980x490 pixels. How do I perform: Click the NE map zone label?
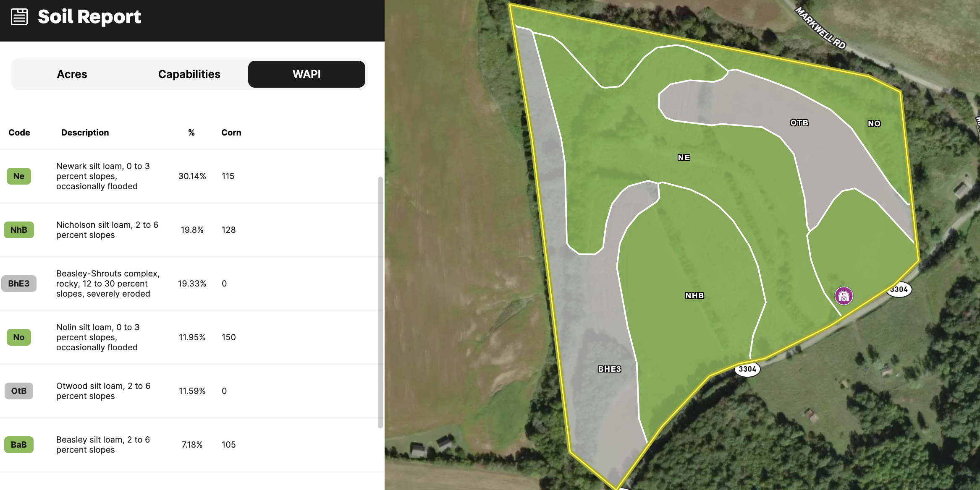pos(684,158)
